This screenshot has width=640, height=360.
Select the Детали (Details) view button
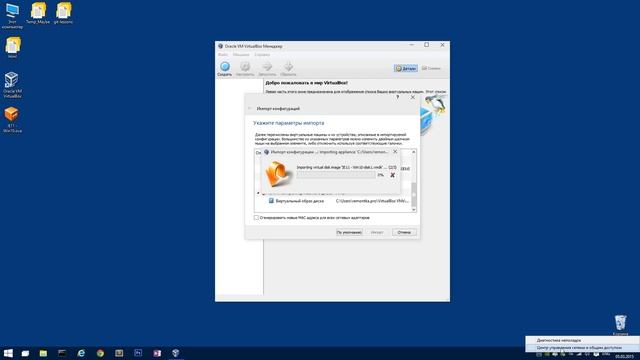[x=406, y=69]
